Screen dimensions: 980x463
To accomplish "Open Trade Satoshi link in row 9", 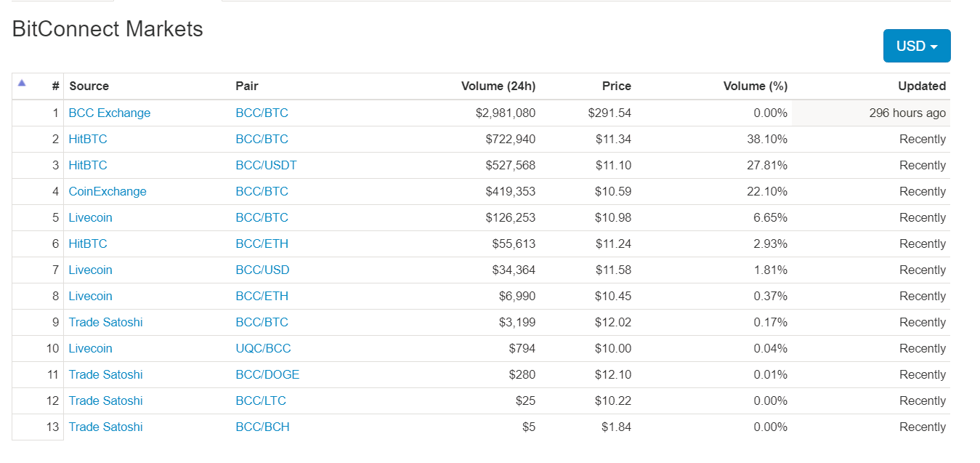I will click(105, 322).
